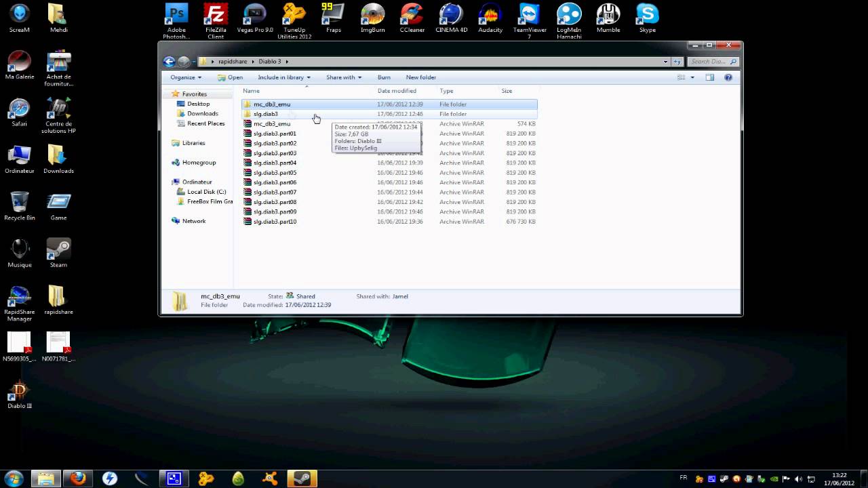Launch Safari desktop shortcut
Viewport: 868px width, 488px height.
(19, 113)
